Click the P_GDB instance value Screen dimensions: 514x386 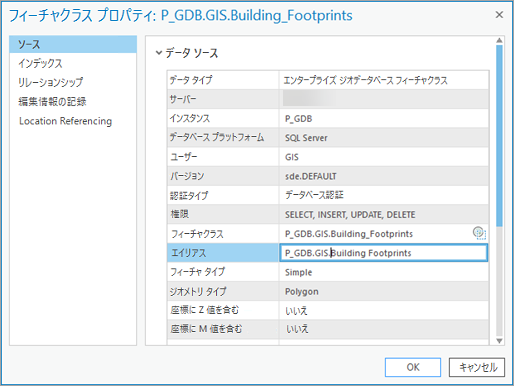[x=299, y=119]
